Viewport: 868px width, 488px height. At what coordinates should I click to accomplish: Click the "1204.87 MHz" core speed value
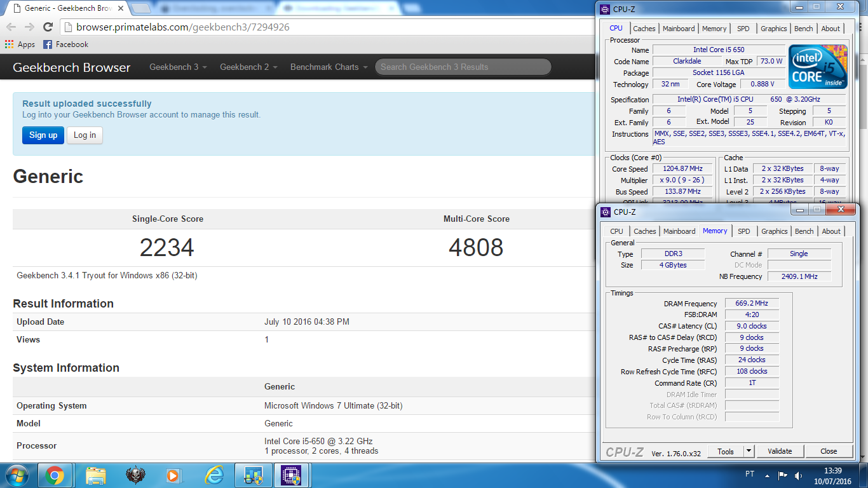682,168
